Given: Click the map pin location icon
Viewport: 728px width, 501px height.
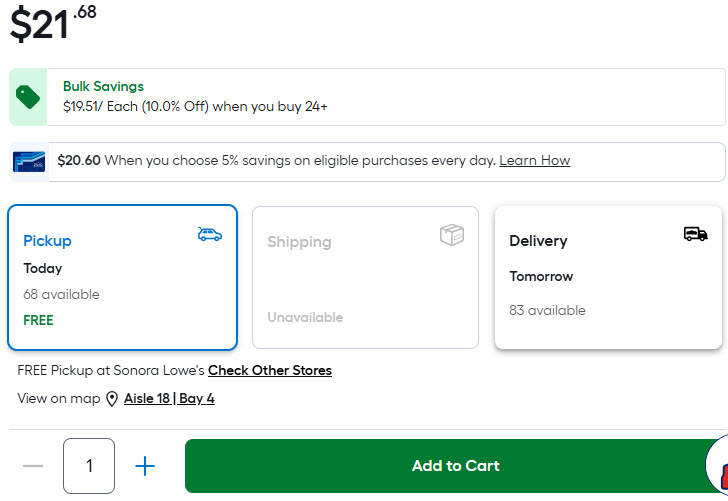Looking at the screenshot, I should coord(112,399).
